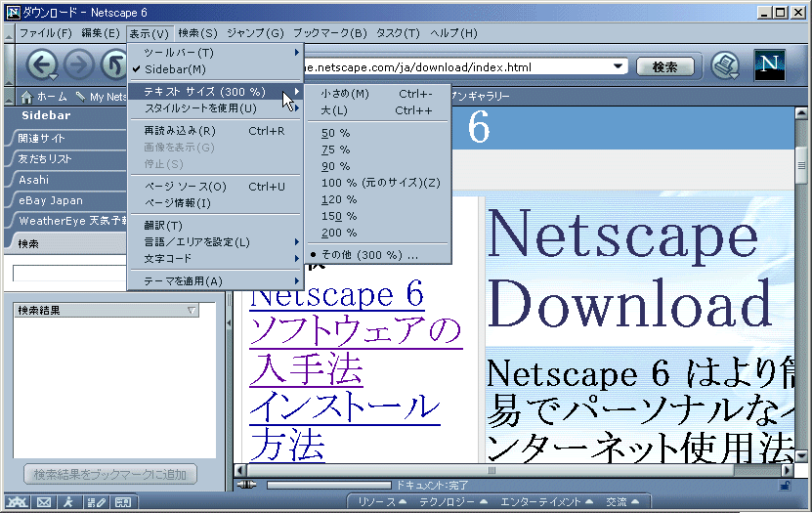This screenshot has height=513, width=812.
Task: Expand ツールバー(T) submenu
Action: pyautogui.click(x=215, y=53)
